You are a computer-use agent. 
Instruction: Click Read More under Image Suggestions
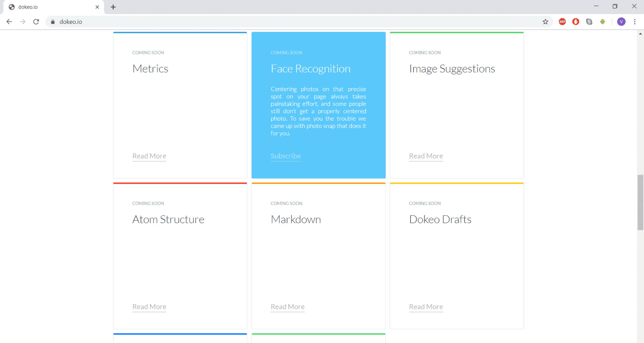pyautogui.click(x=426, y=156)
